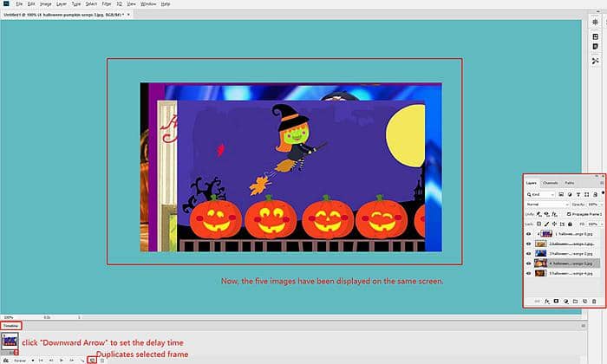Viewport: 607px width, 364px height.
Task: Filter layers by adjustment layers icon
Action: point(570,195)
